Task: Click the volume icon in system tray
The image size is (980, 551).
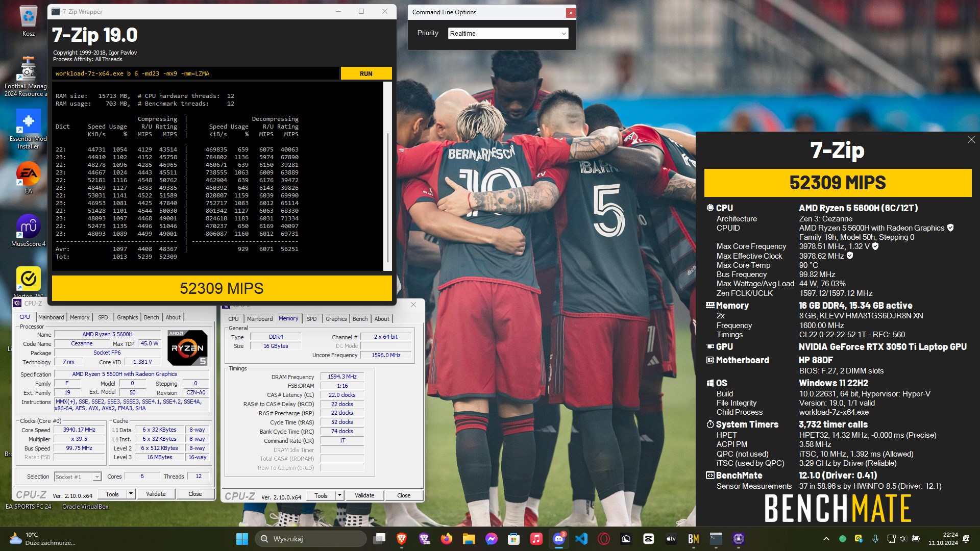Action: click(903, 539)
